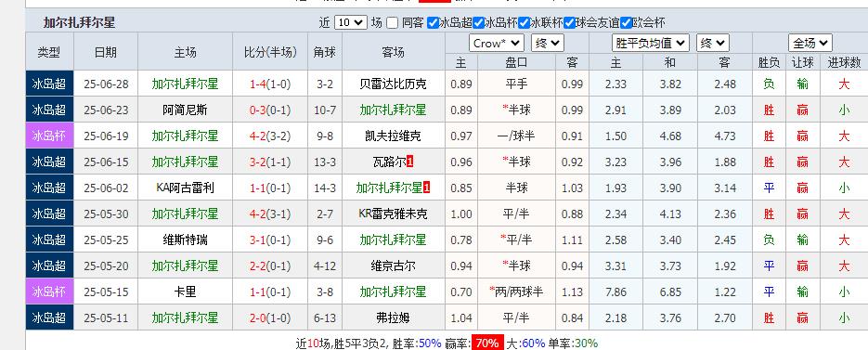868x350 pixels.
Task: Toggle the 同客 checkbox
Action: (393, 22)
